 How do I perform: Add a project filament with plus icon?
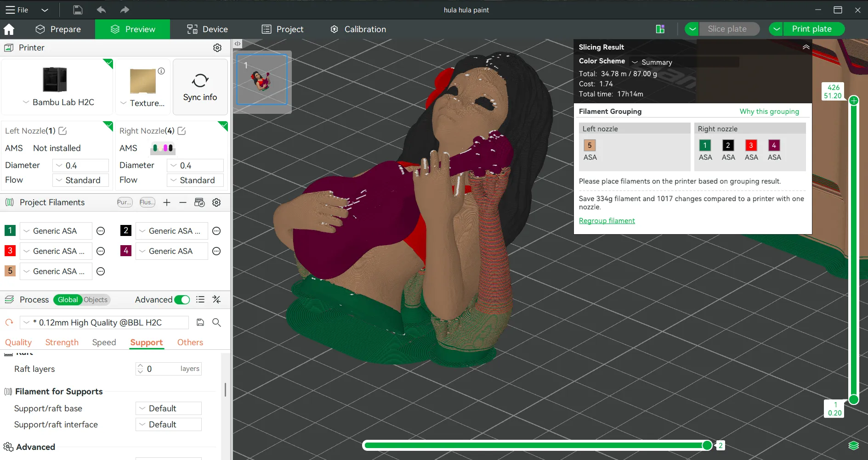167,202
